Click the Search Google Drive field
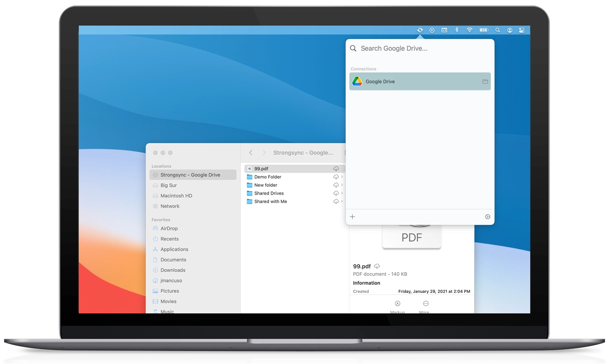This screenshot has height=364, width=609. [x=420, y=48]
